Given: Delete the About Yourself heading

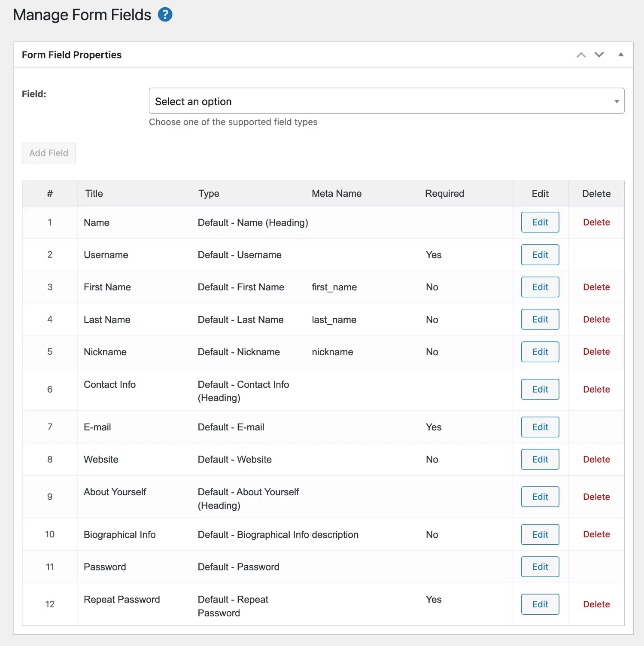Looking at the screenshot, I should (x=596, y=497).
